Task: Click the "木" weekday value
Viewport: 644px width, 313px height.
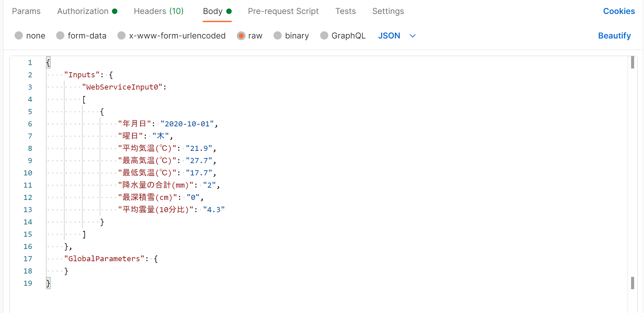Action: point(161,136)
